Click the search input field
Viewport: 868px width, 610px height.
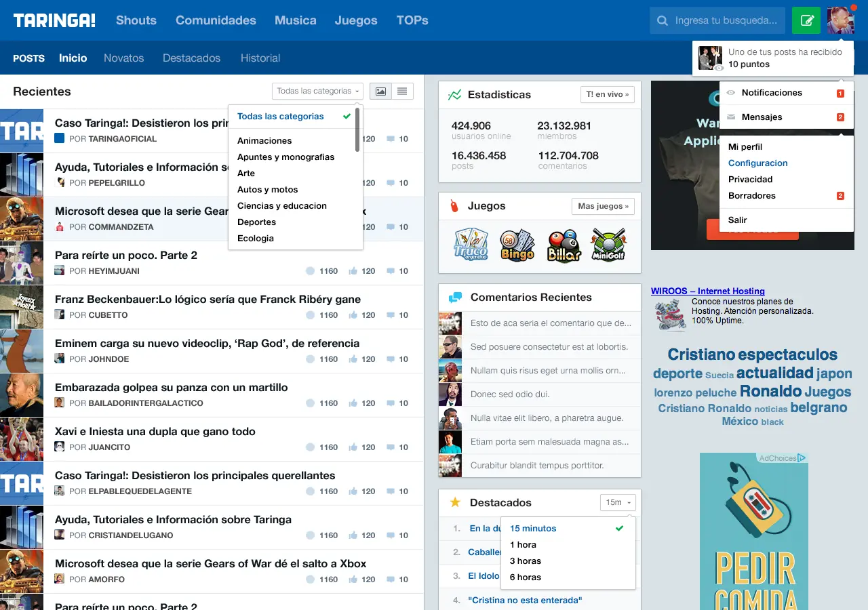pyautogui.click(x=717, y=20)
